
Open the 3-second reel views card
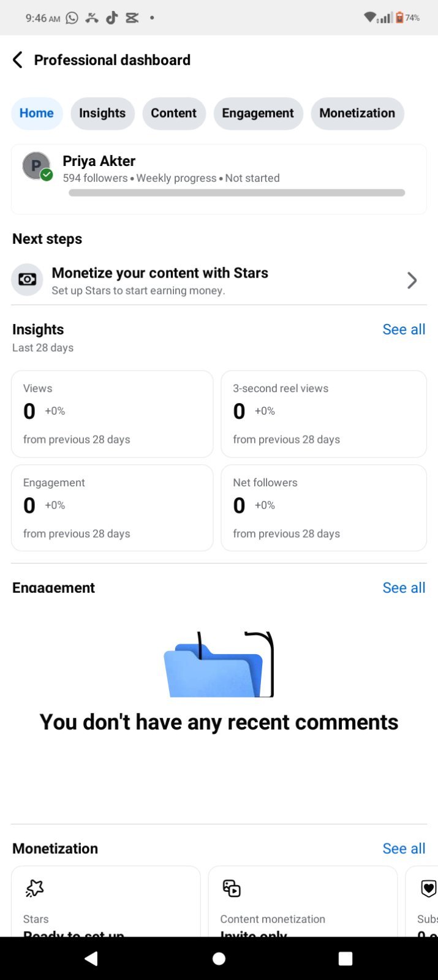coord(323,414)
